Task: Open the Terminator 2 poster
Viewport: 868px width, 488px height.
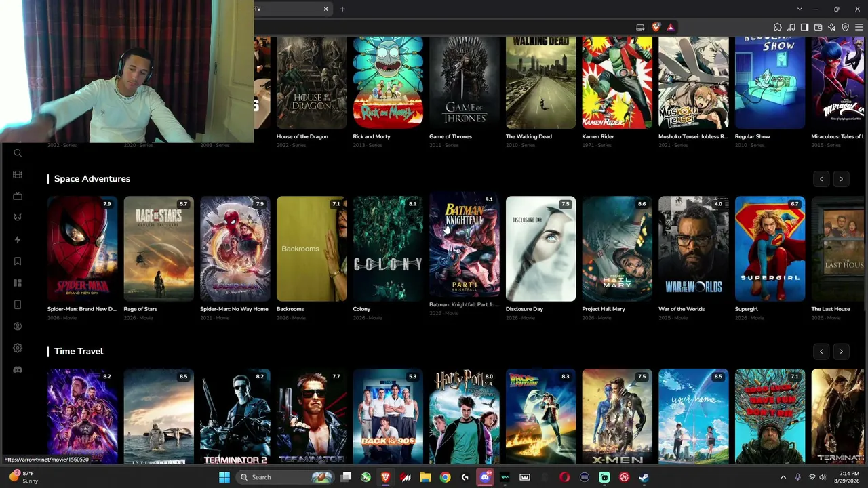Action: point(235,416)
